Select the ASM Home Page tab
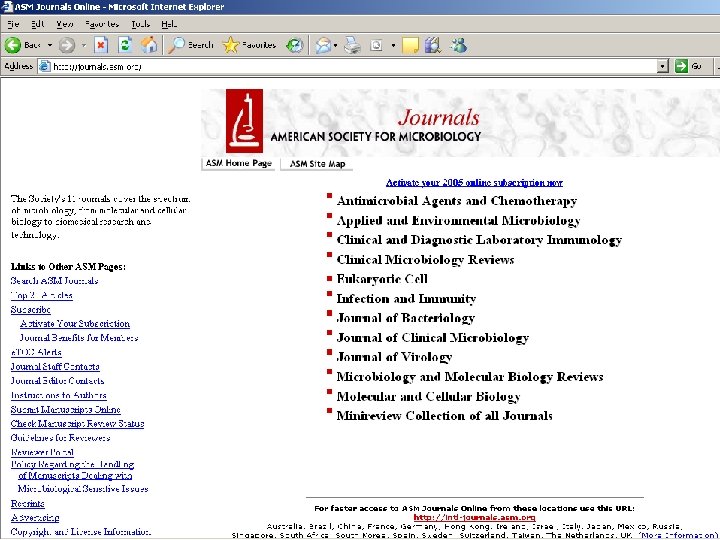 pos(238,163)
